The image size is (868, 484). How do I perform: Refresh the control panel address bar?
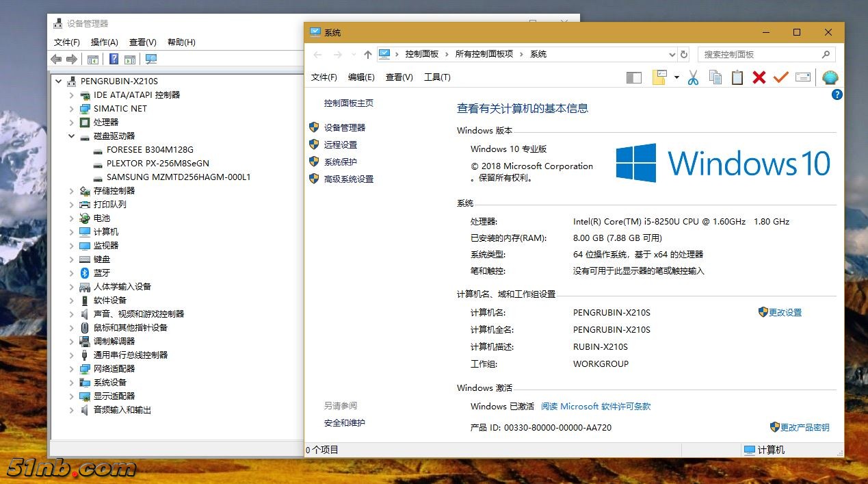point(683,55)
